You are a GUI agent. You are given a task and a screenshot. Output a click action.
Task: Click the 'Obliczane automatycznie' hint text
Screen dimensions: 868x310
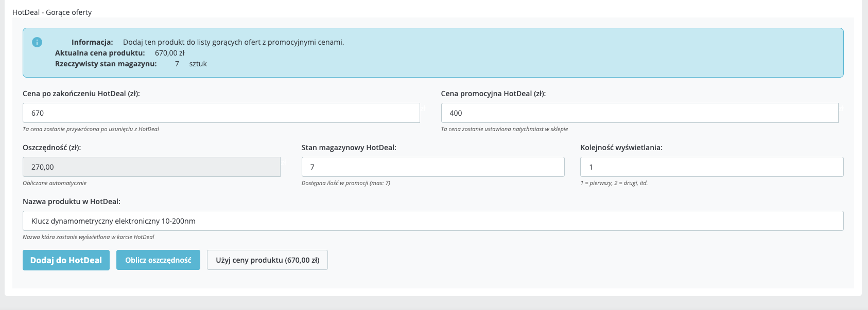pyautogui.click(x=55, y=183)
